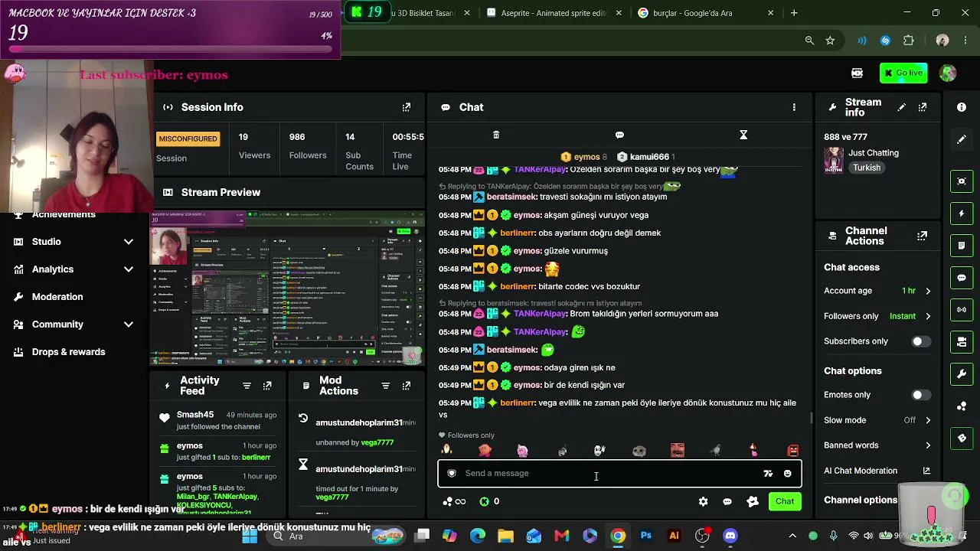
Task: Open Windows Start menu
Action: point(250,536)
